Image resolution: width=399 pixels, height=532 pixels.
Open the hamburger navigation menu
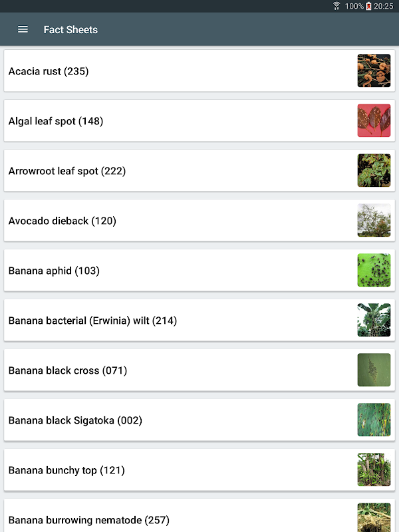click(23, 29)
